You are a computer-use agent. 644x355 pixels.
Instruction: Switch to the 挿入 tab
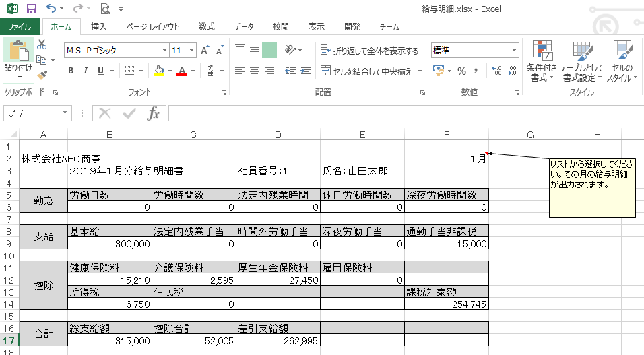[98, 27]
